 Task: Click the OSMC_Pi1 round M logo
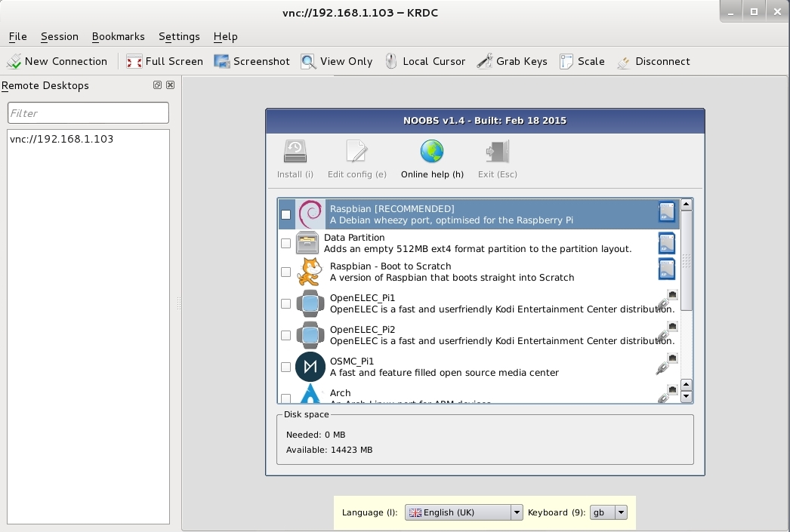click(310, 367)
